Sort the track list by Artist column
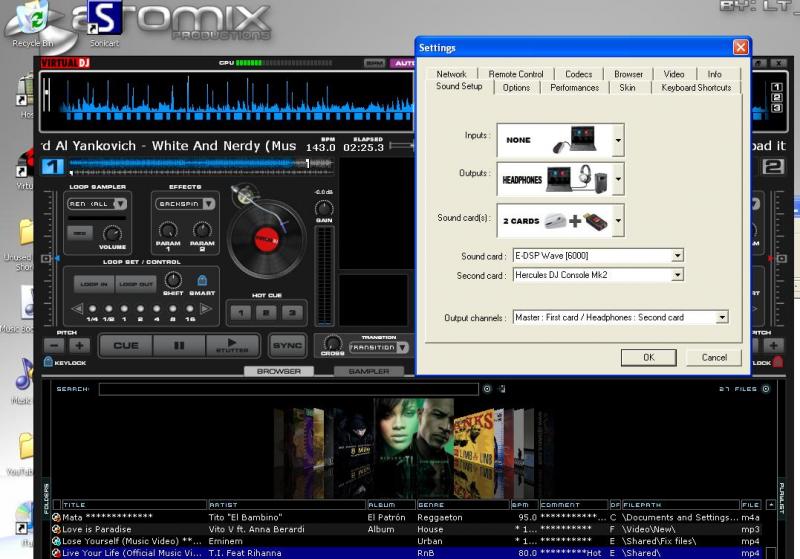This screenshot has width=800, height=559. point(287,504)
